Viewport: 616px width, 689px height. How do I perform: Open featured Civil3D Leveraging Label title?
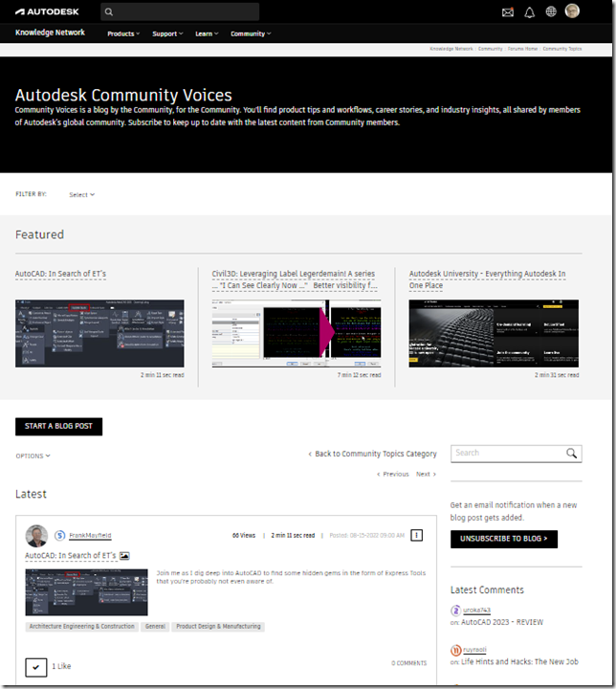295,279
